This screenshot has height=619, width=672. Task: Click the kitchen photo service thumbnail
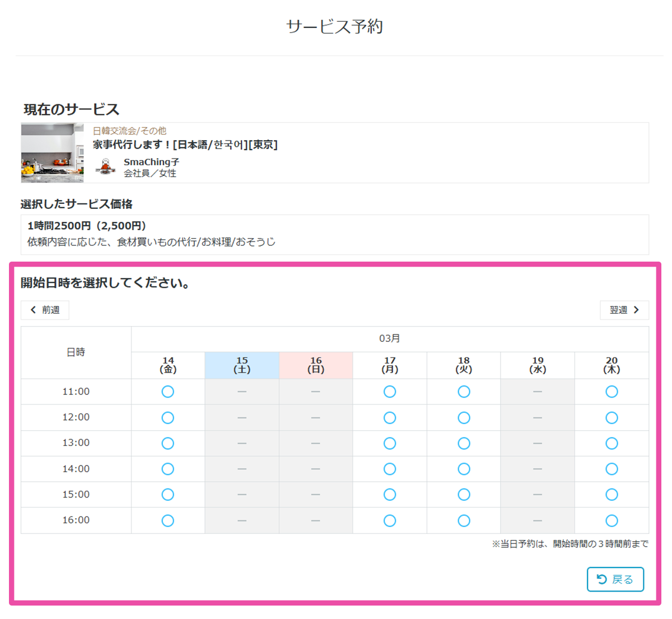51,152
